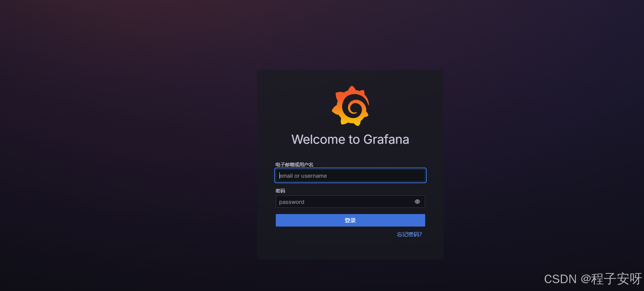The height and width of the screenshot is (291, 644).
Task: Click the Welcome to Grafana heading
Action: [x=350, y=139]
